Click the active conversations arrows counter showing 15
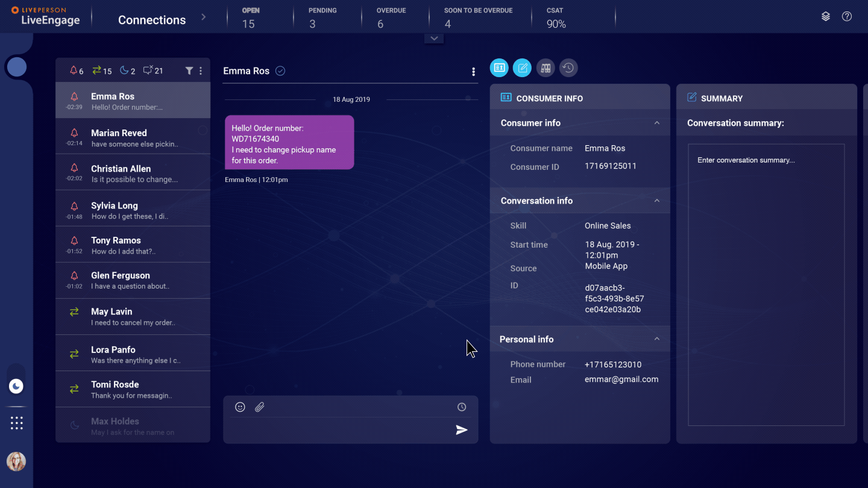Image resolution: width=868 pixels, height=488 pixels. (x=102, y=70)
